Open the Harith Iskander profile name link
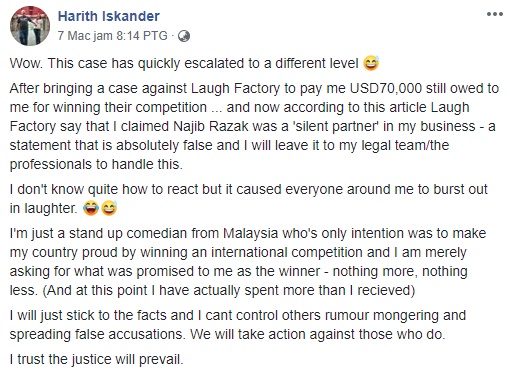Screen dimensions: 510x378 click(109, 16)
